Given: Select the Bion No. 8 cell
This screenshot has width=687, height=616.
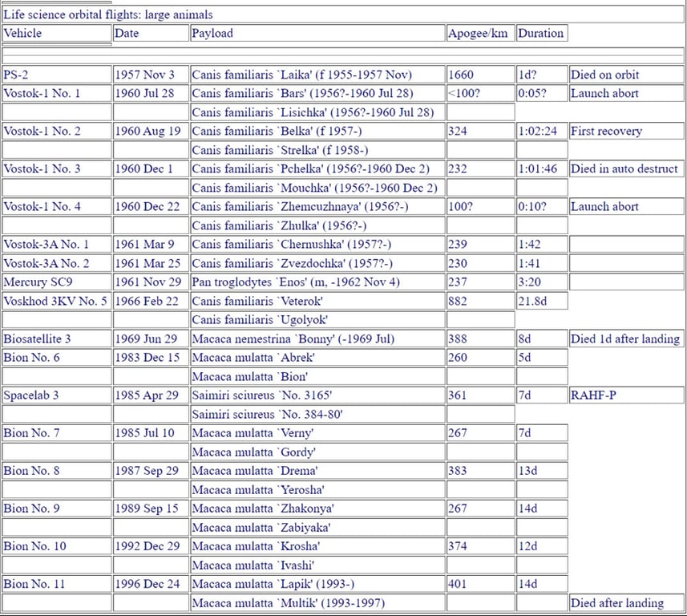Looking at the screenshot, I should click(x=57, y=471).
